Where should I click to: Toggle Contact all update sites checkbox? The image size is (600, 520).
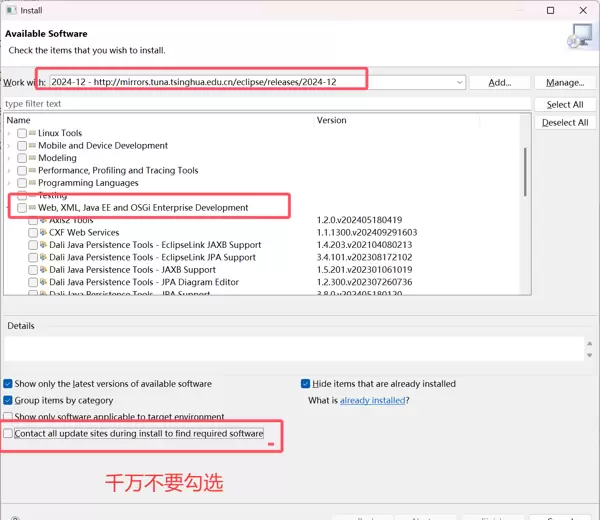point(9,434)
